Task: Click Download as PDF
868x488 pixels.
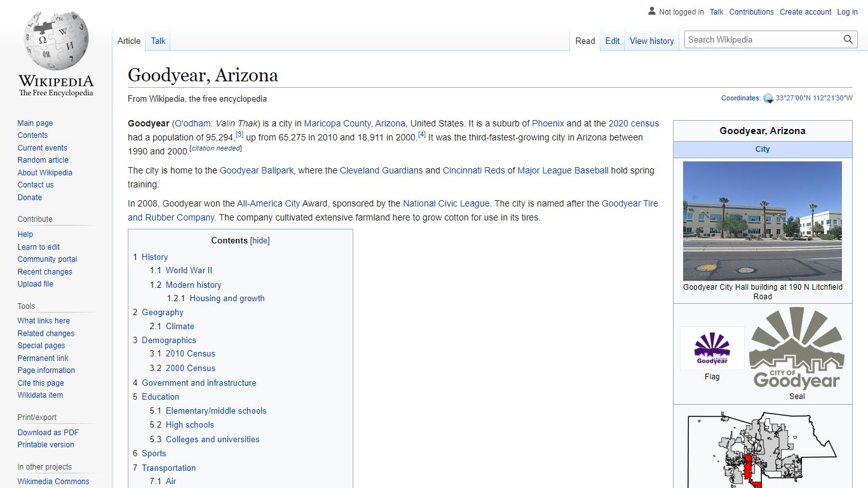Action: [x=48, y=433]
